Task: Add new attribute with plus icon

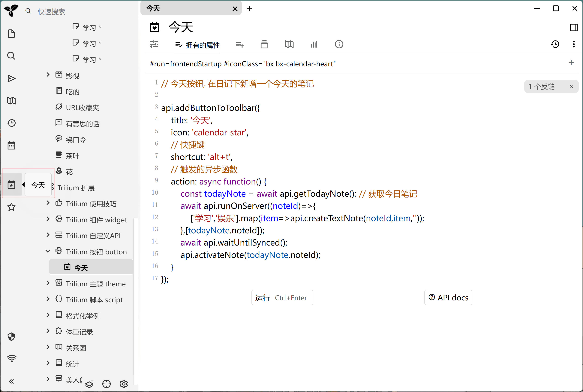Action: [x=571, y=63]
